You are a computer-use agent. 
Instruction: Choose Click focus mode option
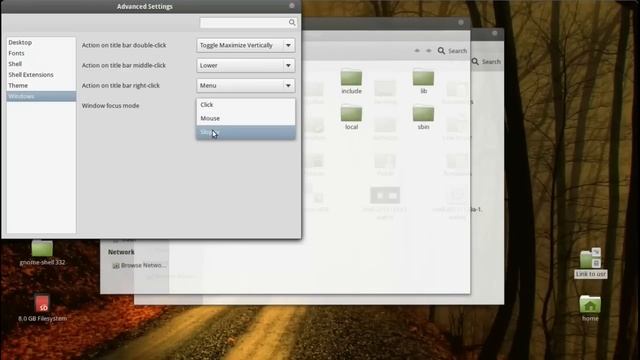(245, 105)
